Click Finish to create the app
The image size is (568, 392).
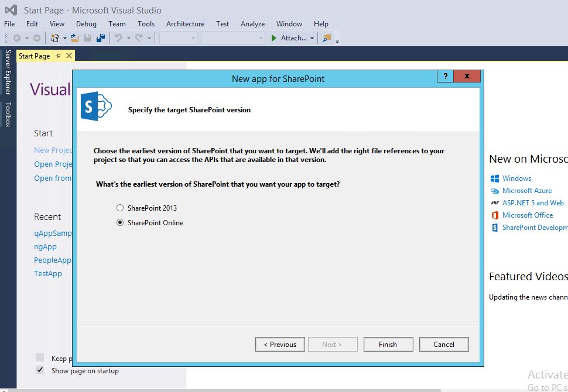[388, 344]
